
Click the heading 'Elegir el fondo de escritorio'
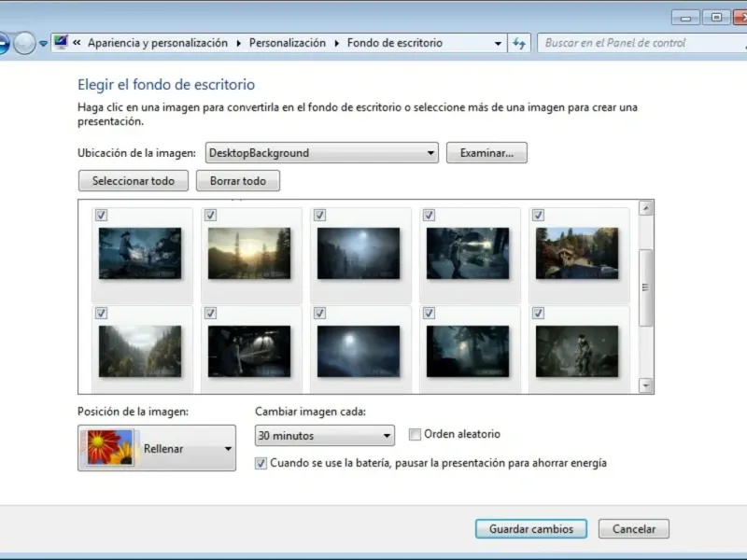(166, 84)
